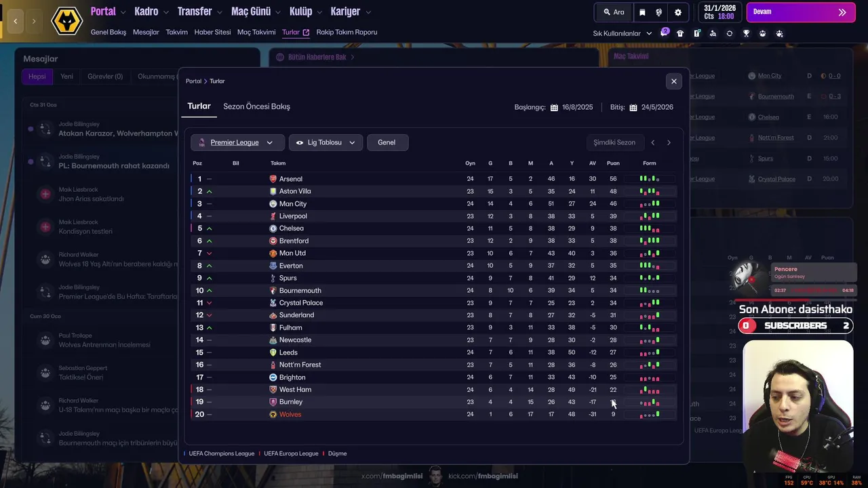Image resolution: width=868 pixels, height=488 pixels.
Task: Open Bütün Haberlere Bak link
Action: point(317,57)
